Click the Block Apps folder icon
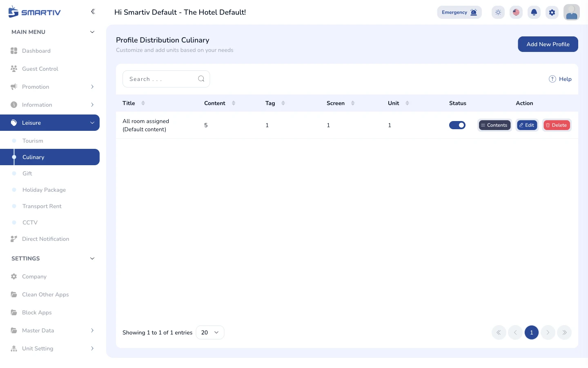 (x=14, y=312)
